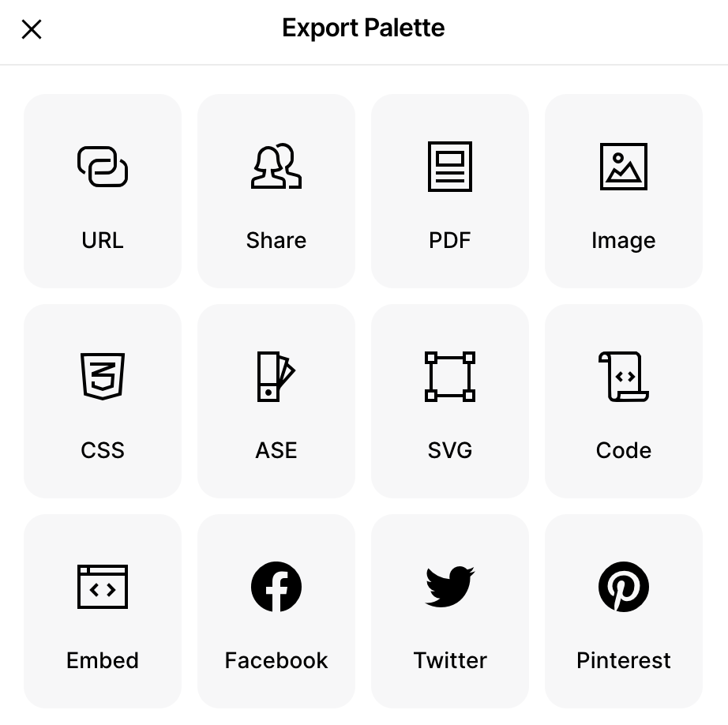Click the Code scroll icon
This screenshot has width=728, height=725.
click(624, 376)
